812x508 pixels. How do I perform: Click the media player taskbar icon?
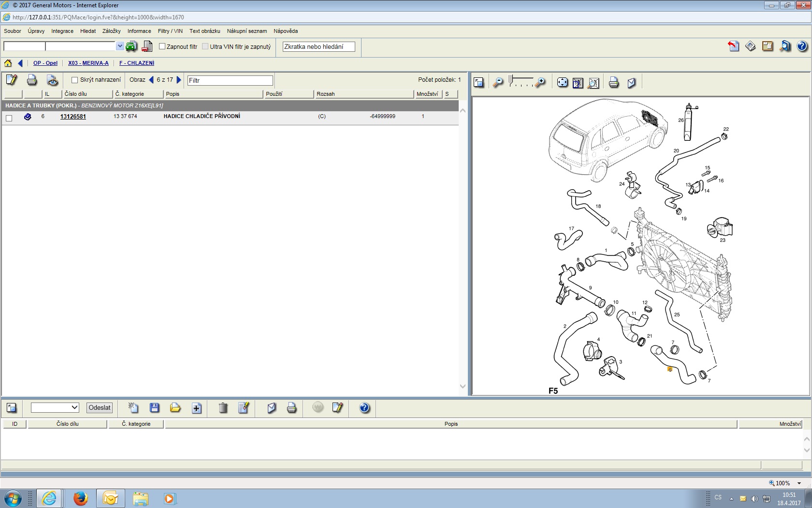coord(170,498)
